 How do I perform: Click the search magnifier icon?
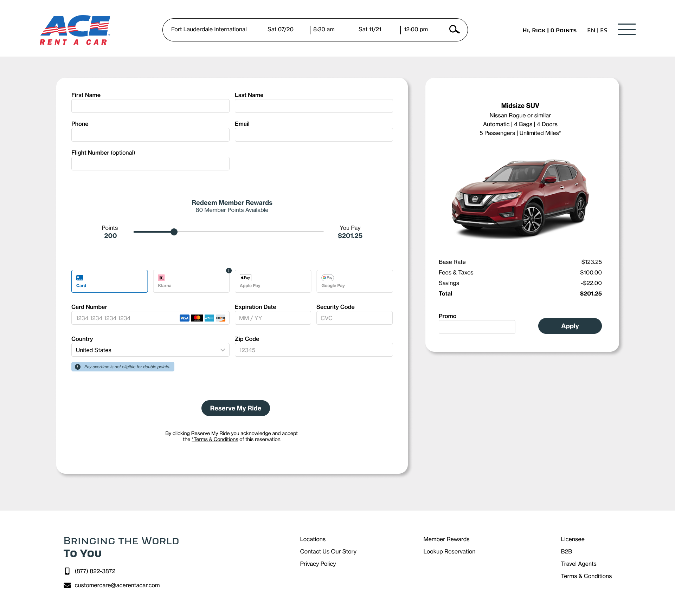(x=454, y=30)
